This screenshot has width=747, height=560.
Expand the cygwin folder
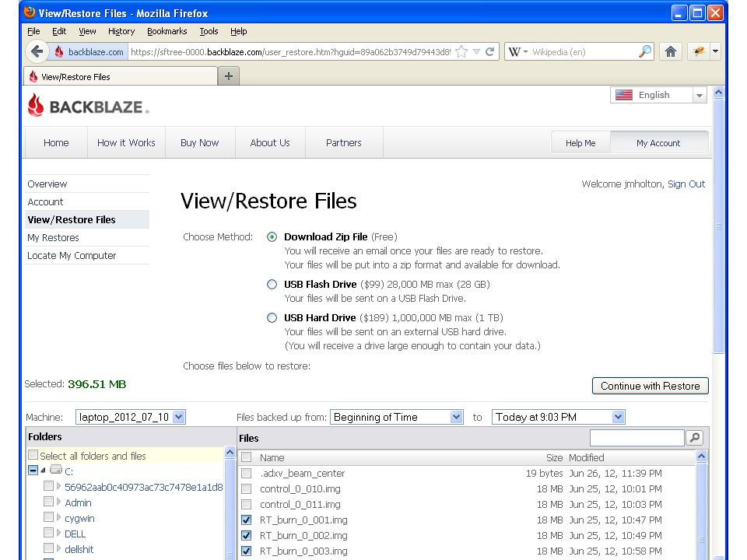pyautogui.click(x=58, y=517)
